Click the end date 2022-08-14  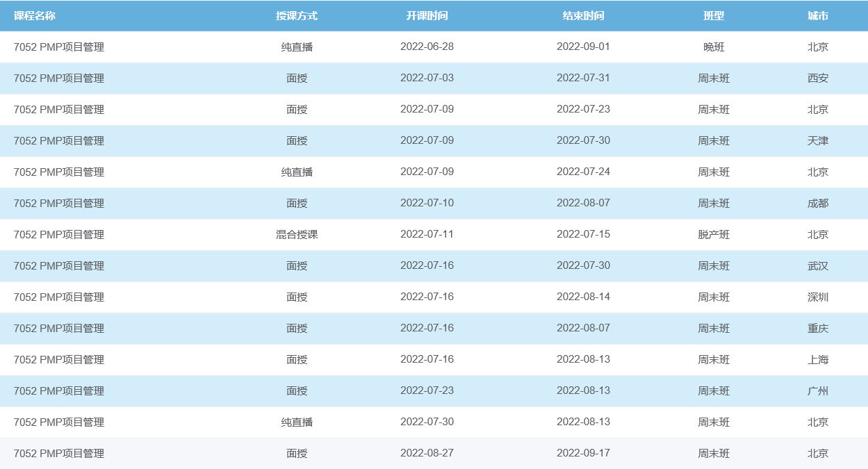(583, 297)
